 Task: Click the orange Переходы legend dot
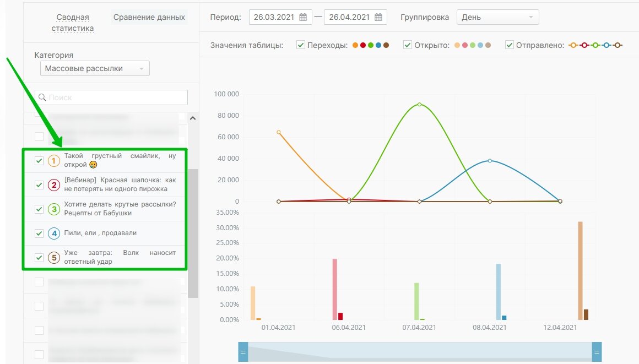(355, 45)
